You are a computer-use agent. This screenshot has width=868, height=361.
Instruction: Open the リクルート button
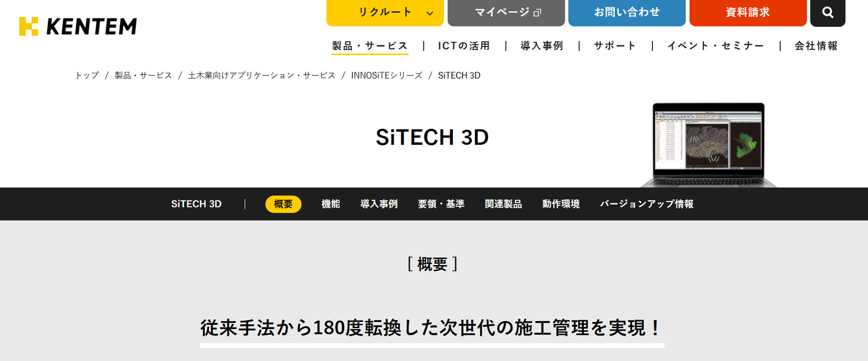tap(385, 13)
